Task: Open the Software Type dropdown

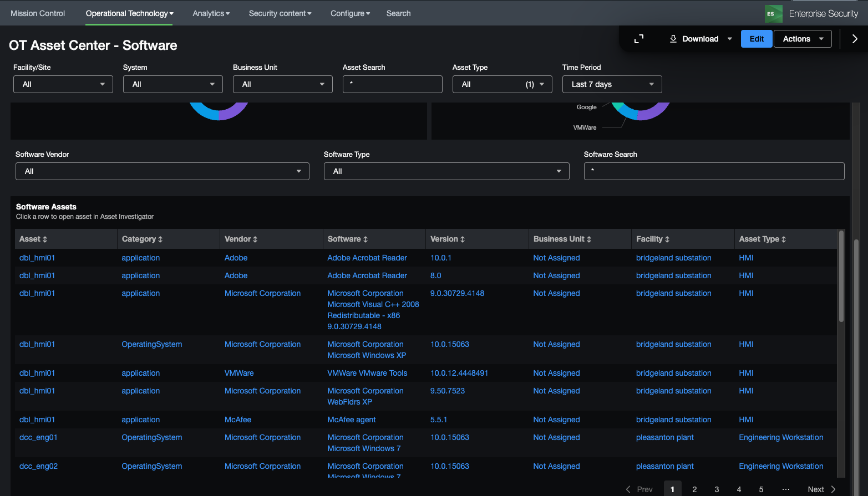Action: 446,171
